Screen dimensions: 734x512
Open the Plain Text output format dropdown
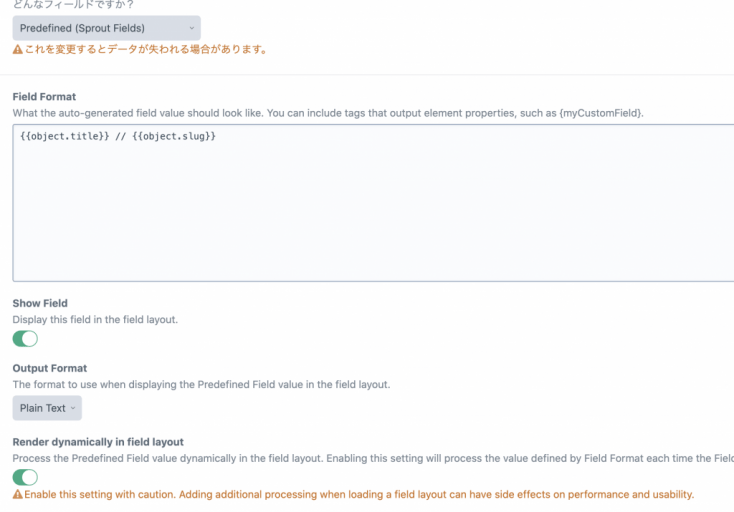pos(47,408)
